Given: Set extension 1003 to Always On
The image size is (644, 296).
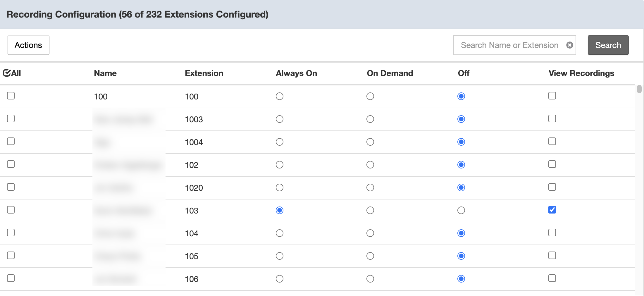Looking at the screenshot, I should coord(280,119).
